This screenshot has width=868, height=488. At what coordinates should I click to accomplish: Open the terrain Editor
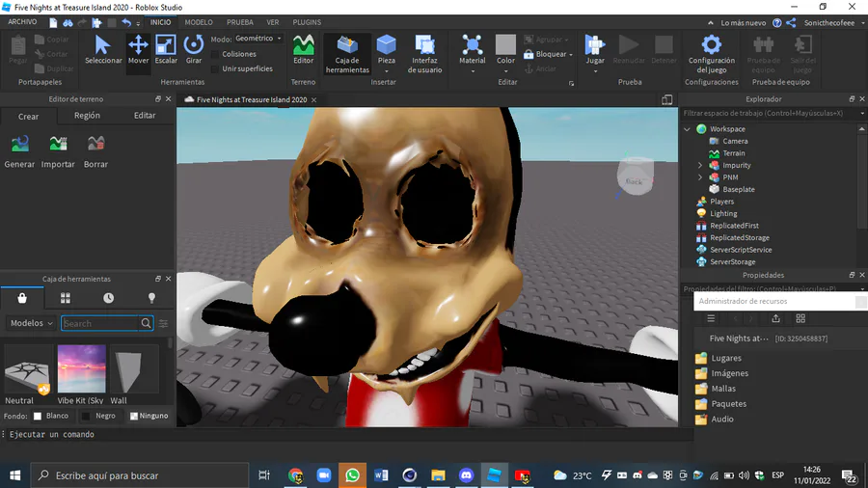(x=304, y=49)
